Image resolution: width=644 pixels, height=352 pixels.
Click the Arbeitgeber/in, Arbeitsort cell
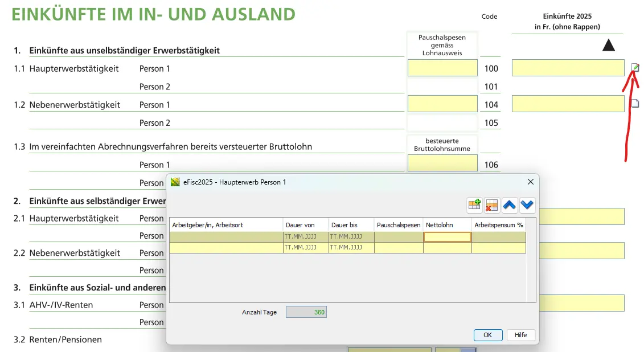(225, 236)
